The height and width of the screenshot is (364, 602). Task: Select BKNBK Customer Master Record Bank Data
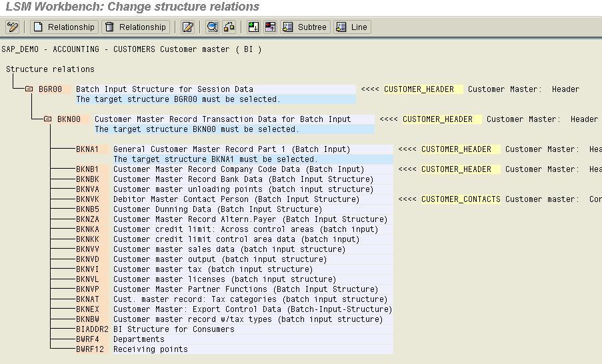(87, 179)
